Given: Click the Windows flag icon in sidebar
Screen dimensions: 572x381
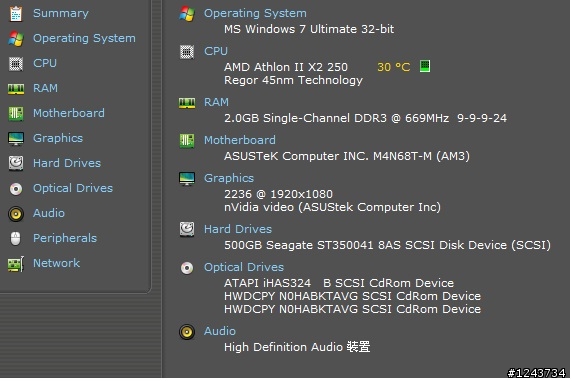Looking at the screenshot, I should (x=16, y=38).
